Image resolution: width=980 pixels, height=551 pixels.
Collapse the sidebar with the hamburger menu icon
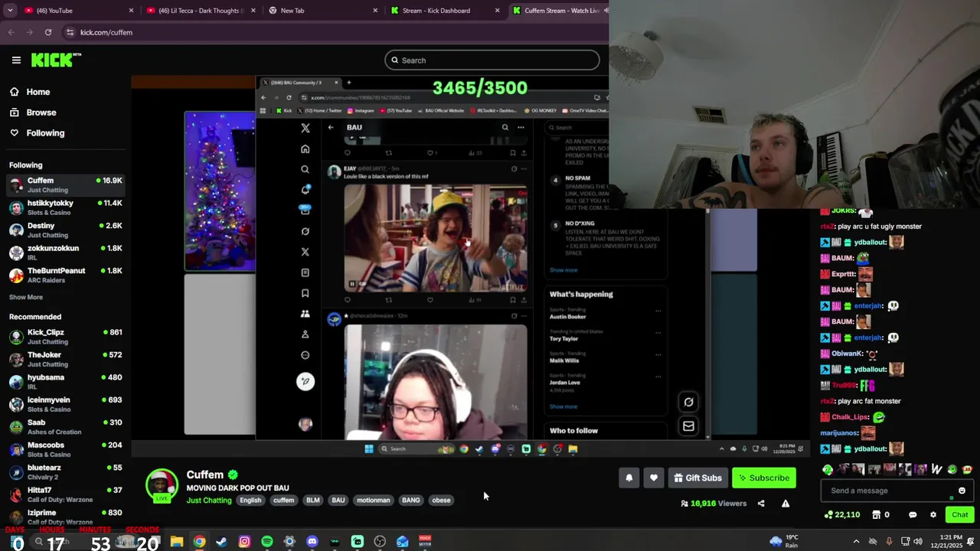16,60
